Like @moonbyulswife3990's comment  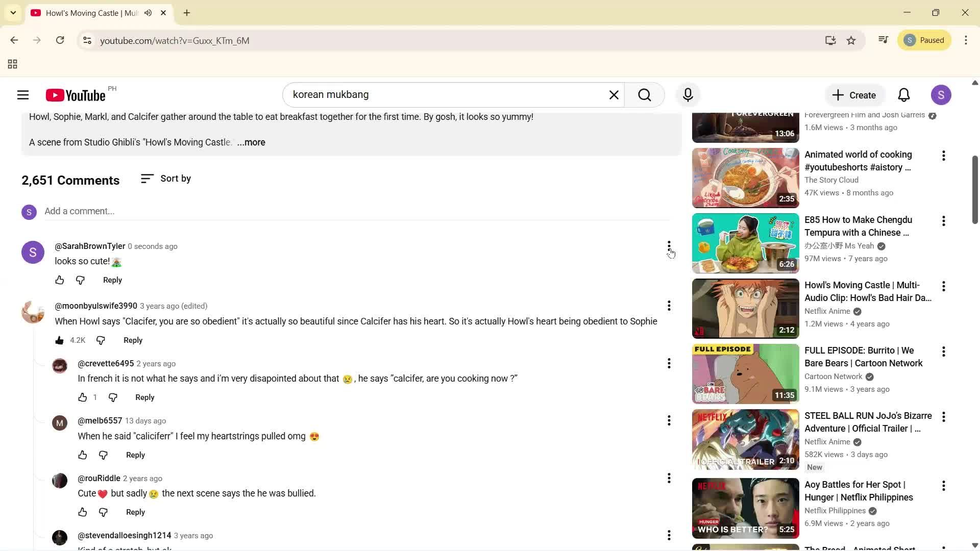pos(59,340)
